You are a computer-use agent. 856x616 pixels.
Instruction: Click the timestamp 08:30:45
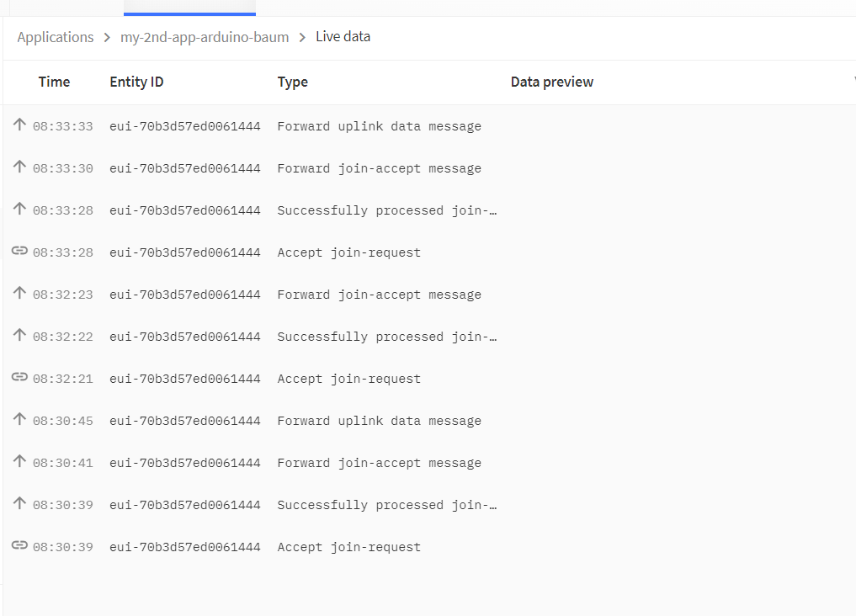coord(63,421)
